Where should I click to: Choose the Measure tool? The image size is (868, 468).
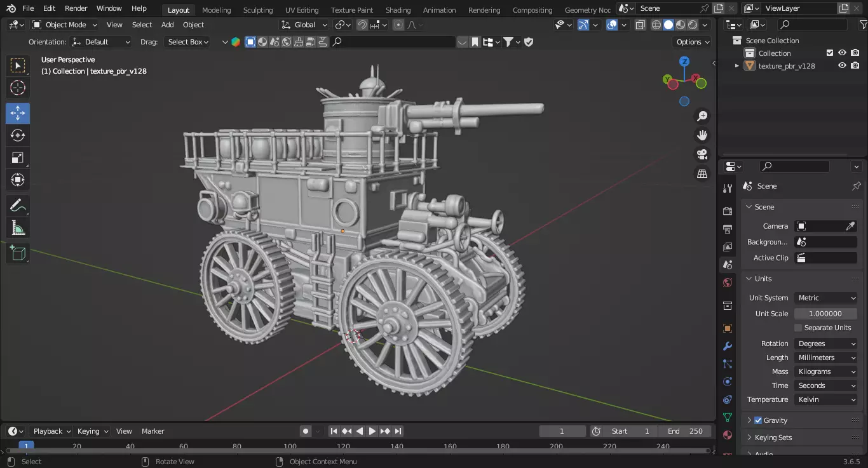pos(18,228)
